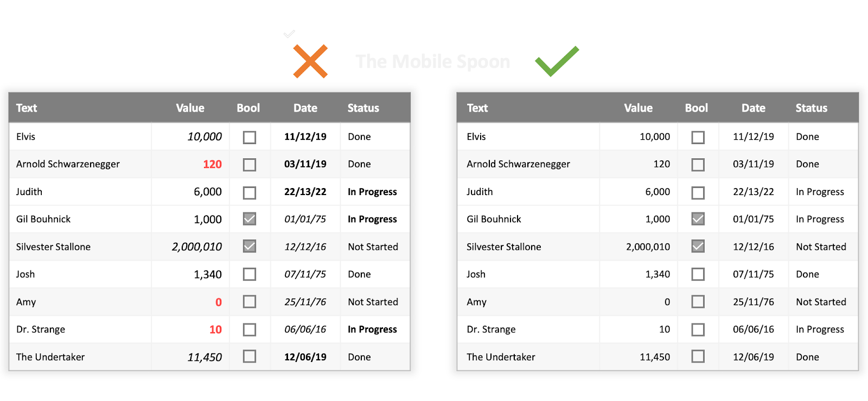Click the green checkmark icon
Image resolution: width=868 pixels, height=401 pixels.
click(x=557, y=61)
